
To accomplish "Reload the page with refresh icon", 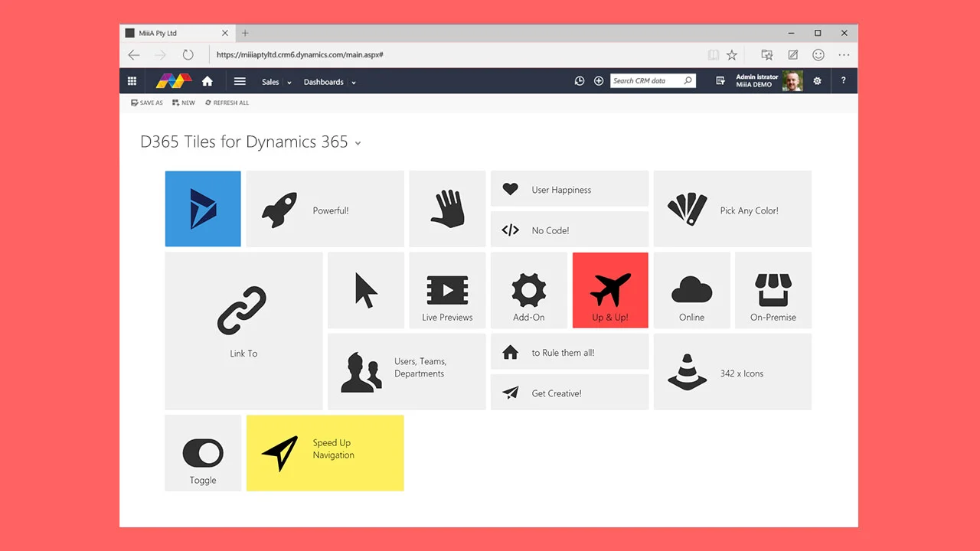I will pyautogui.click(x=188, y=55).
